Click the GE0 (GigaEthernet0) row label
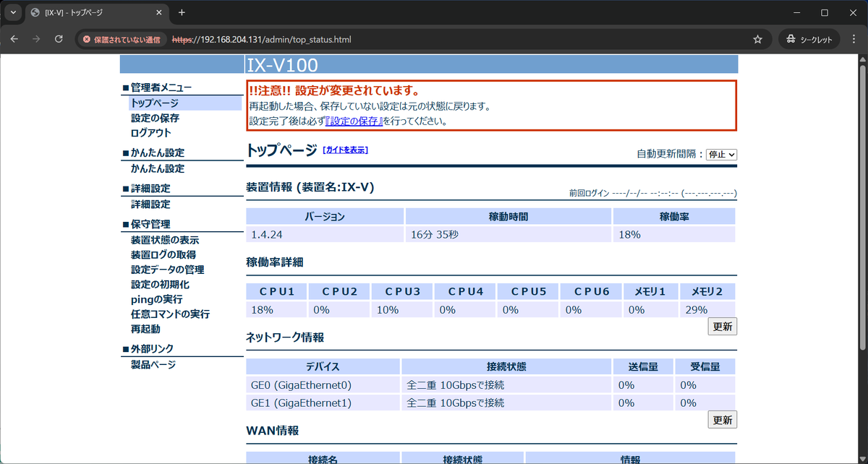Screen dimensions: 868x464 pyautogui.click(x=301, y=385)
